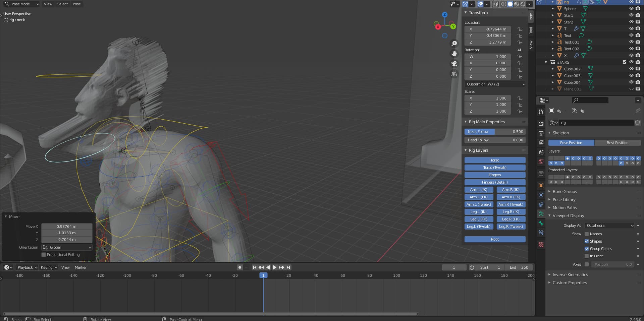Screen dimensions: 644x321
Task: Switch armature to Rest Position
Action: tap(618, 143)
